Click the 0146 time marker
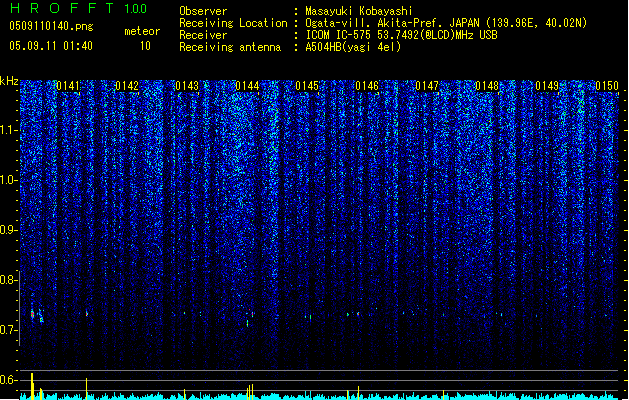Viewport: 629px width, 400px height. point(367,86)
